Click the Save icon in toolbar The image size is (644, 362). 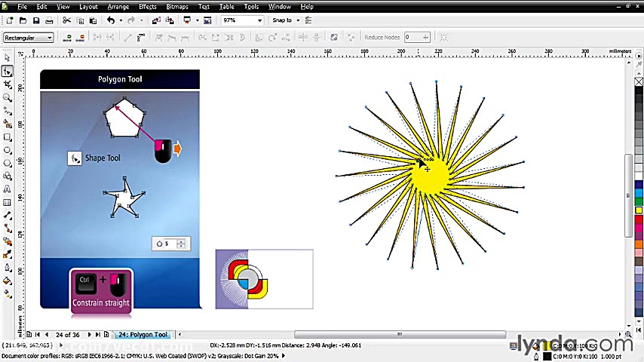(35, 20)
